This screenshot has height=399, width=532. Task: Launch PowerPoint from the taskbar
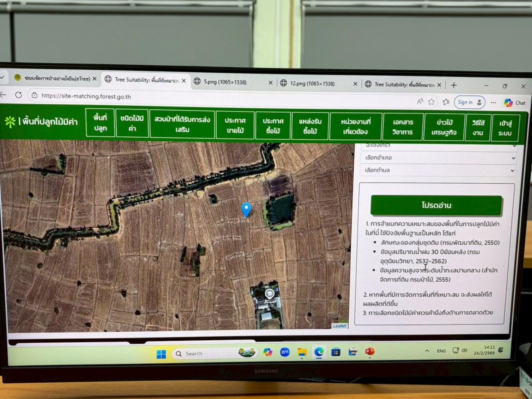click(369, 352)
